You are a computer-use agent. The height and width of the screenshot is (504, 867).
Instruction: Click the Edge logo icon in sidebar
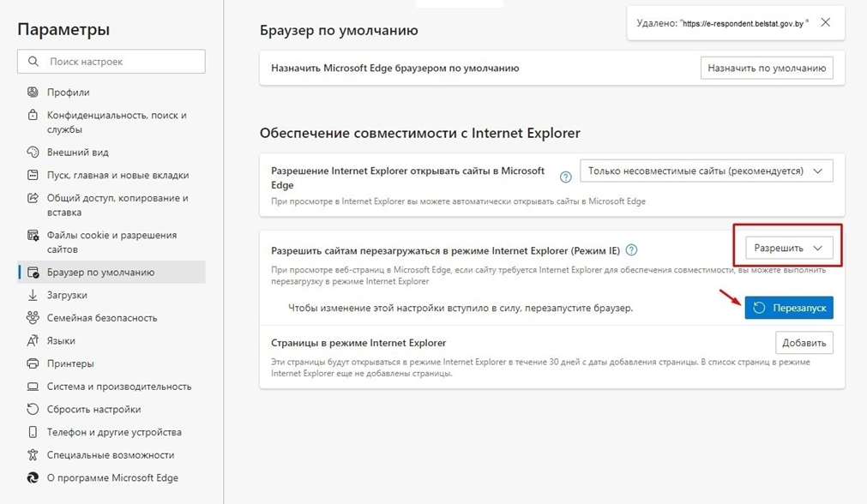pos(33,478)
